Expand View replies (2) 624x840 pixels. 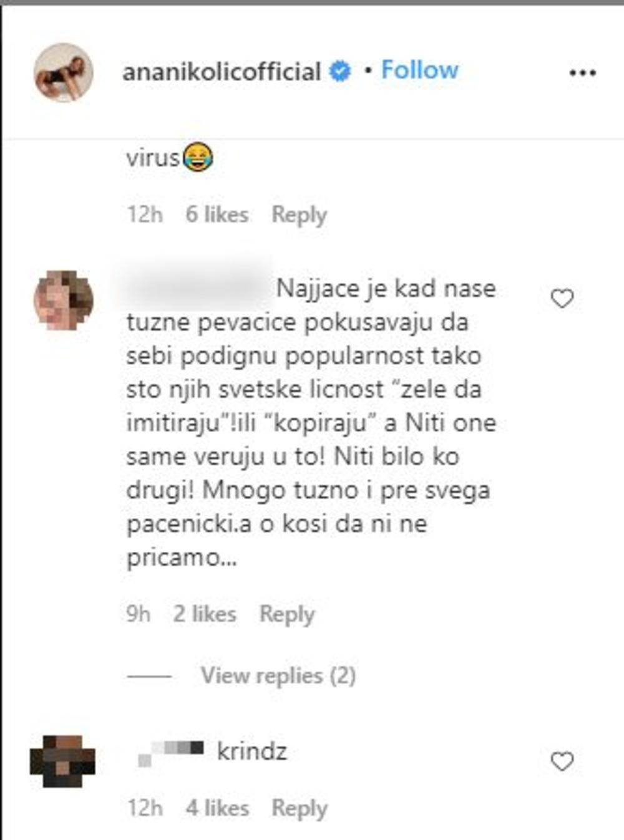(278, 675)
